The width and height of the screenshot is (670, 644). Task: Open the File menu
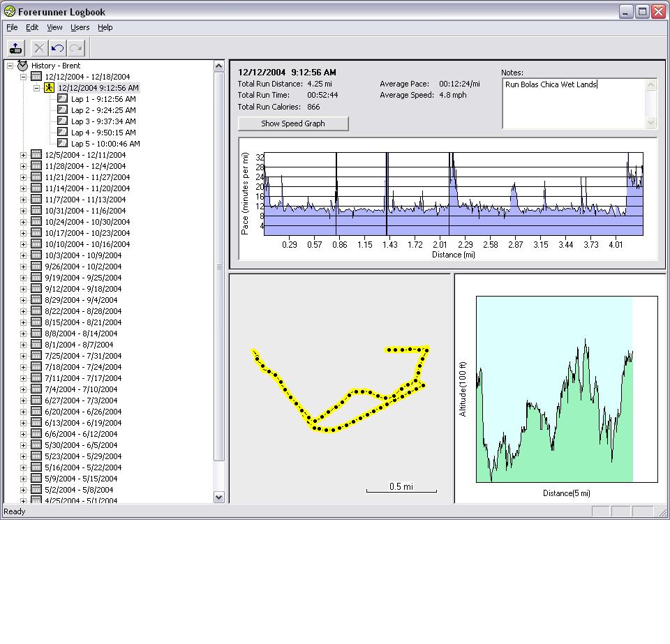pos(12,27)
